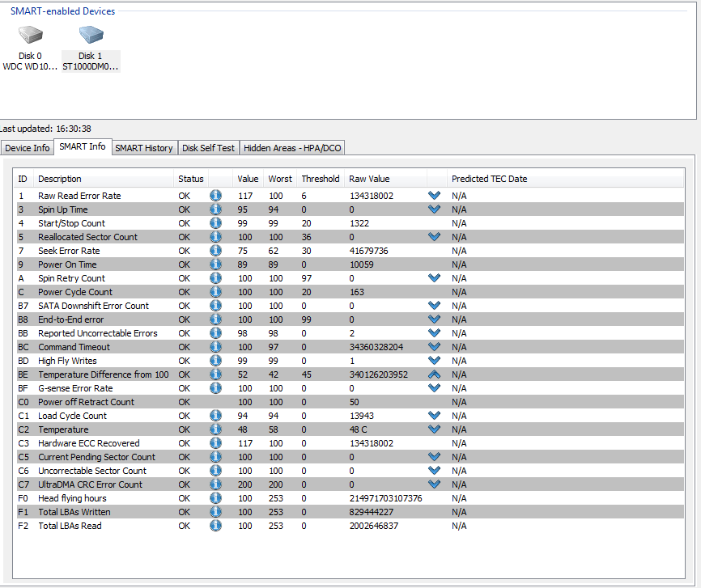Sort by Worst column header
701x588 pixels.
280,179
